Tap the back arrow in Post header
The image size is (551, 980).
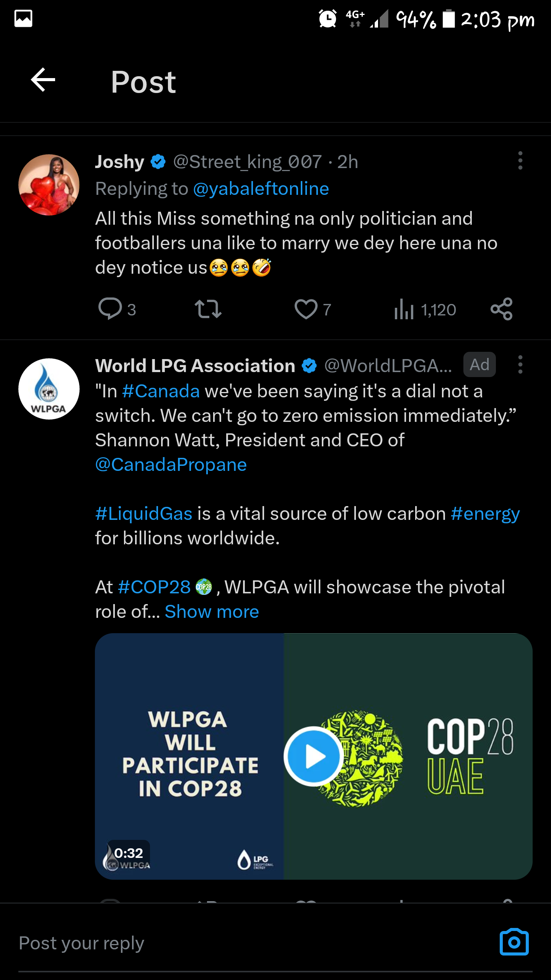click(43, 80)
